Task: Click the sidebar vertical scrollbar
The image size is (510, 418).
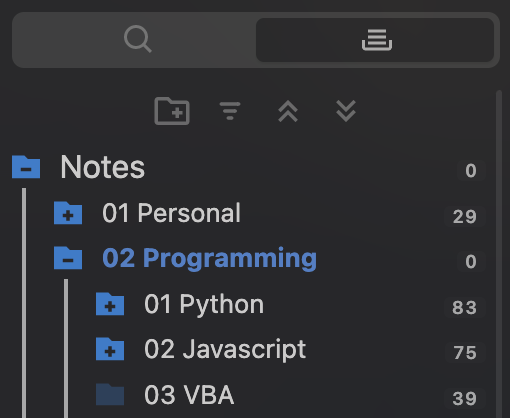Action: [499, 253]
